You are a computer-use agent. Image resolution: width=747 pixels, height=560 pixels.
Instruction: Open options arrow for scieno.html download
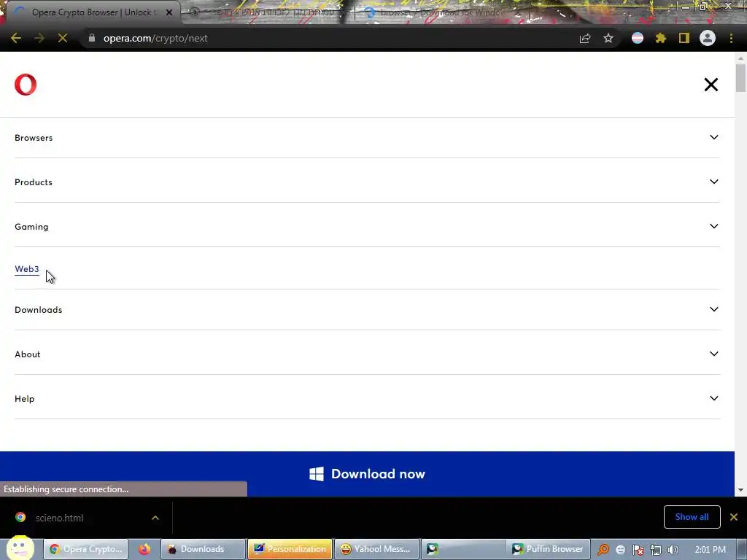tap(155, 518)
